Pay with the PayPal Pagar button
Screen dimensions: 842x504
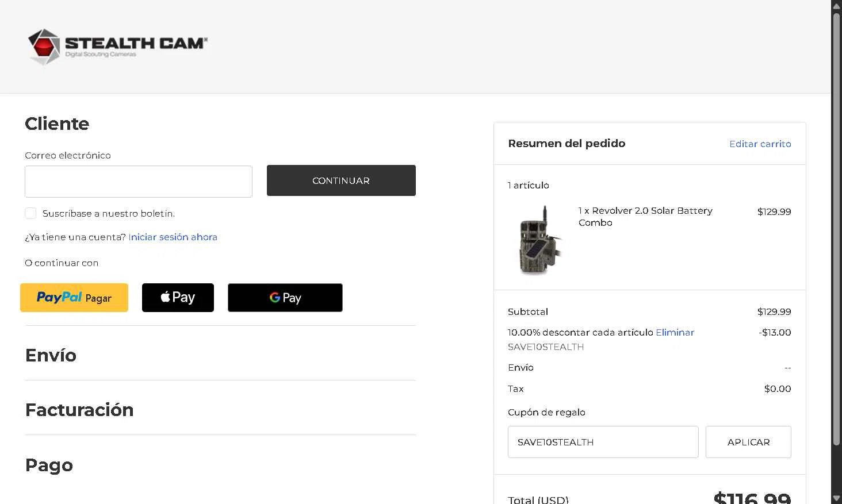pos(74,298)
